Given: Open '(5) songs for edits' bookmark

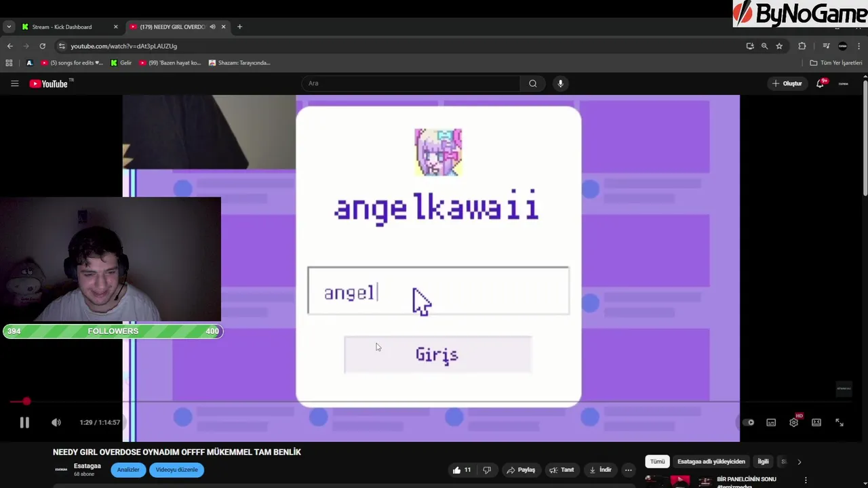Looking at the screenshot, I should pos(72,63).
